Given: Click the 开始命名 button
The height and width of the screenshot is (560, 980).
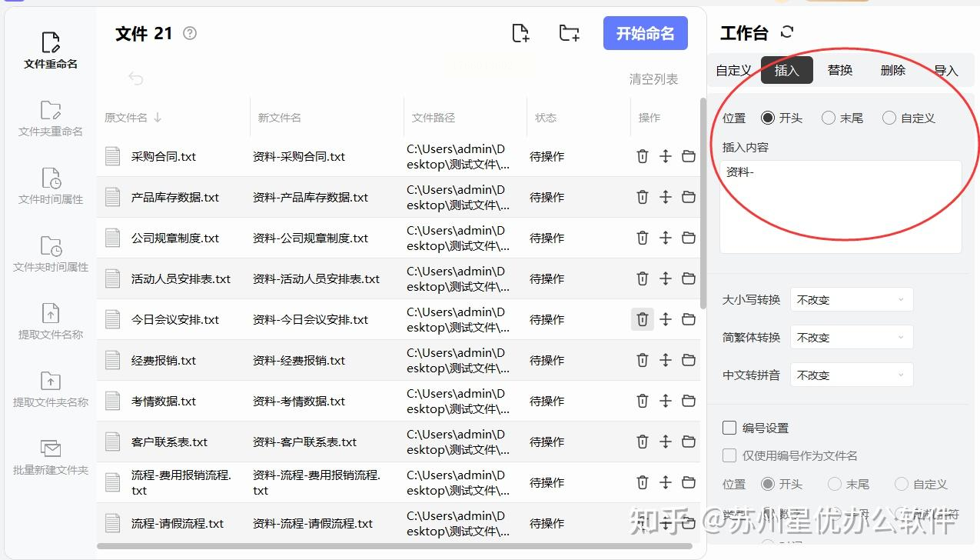Looking at the screenshot, I should coord(646,33).
